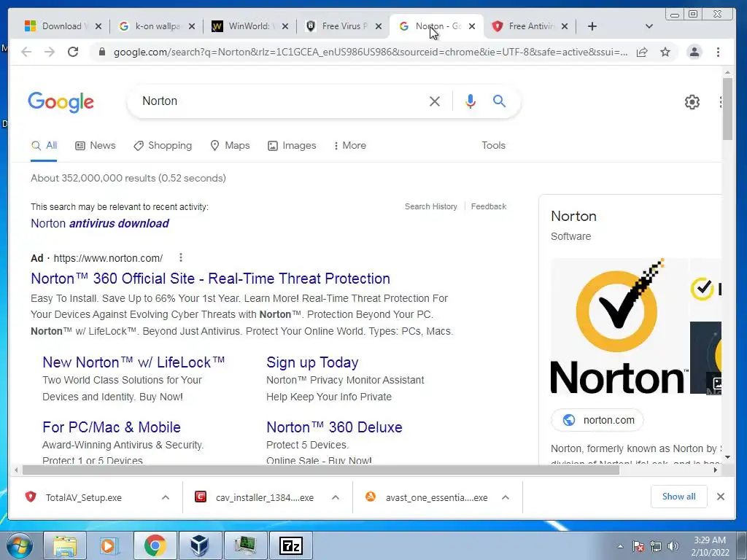The height and width of the screenshot is (560, 747).
Task: Open the Norton logo image
Action: [619, 326]
